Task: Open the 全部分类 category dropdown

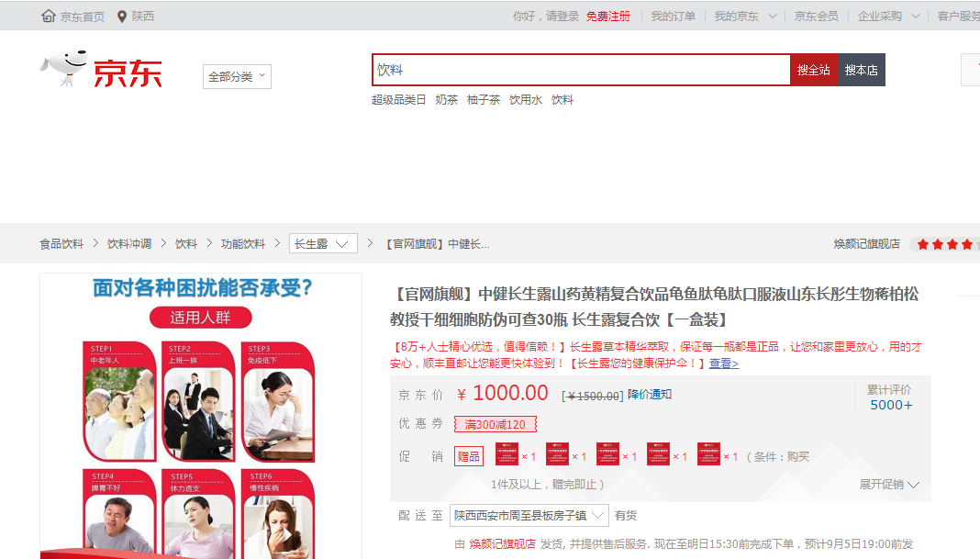Action: pyautogui.click(x=237, y=76)
